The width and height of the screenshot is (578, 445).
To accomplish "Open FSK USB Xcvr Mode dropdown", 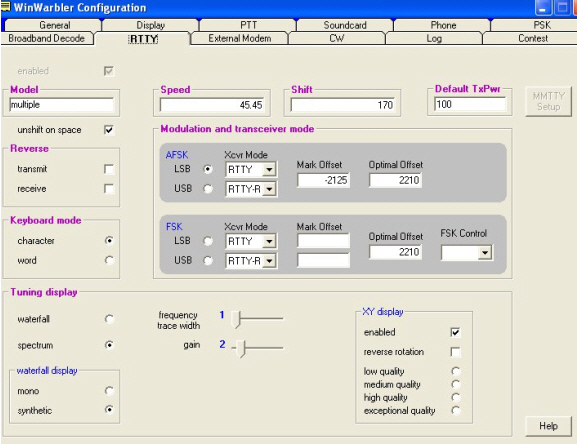I will click(269, 261).
